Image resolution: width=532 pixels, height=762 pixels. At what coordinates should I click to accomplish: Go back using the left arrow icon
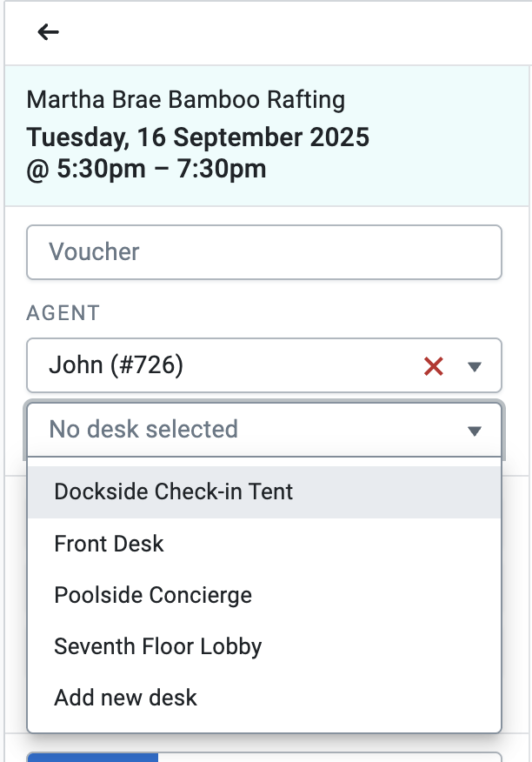[x=48, y=33]
